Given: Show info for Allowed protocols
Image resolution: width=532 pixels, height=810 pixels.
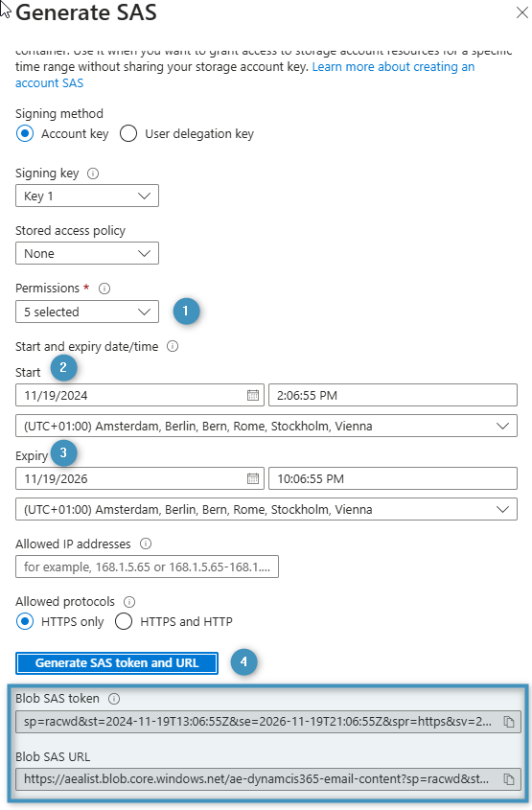Looking at the screenshot, I should pos(129,601).
